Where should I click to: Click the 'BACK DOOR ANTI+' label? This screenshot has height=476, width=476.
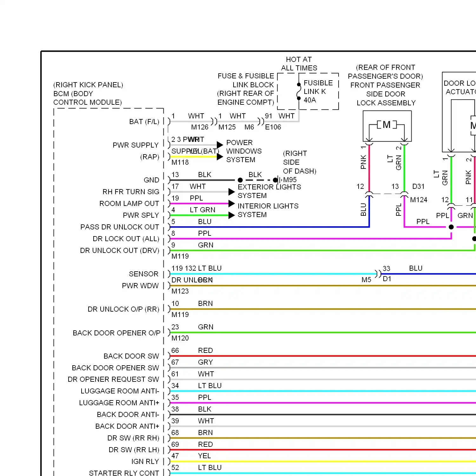click(x=127, y=426)
